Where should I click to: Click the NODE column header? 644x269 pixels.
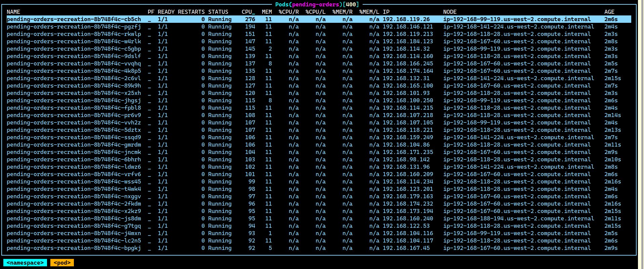[x=450, y=12]
